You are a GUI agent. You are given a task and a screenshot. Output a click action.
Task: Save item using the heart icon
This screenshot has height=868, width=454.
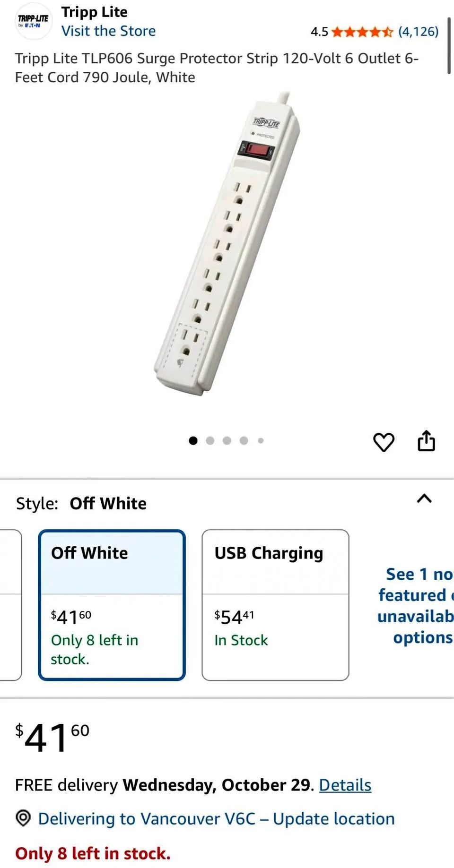(x=384, y=441)
